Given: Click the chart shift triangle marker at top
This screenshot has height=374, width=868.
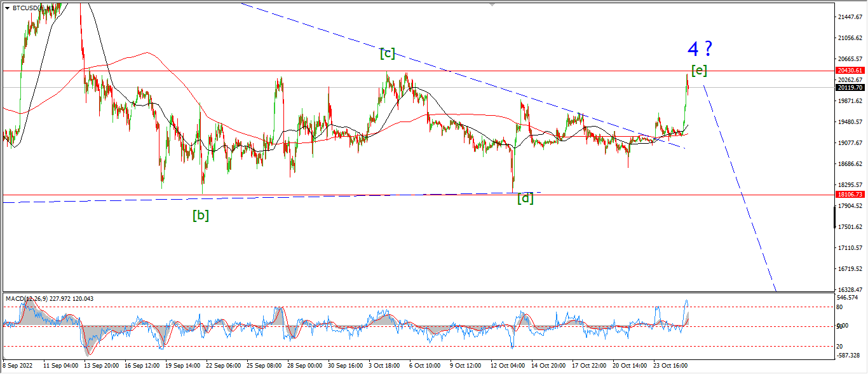Looking at the screenshot, I should (492, 4).
